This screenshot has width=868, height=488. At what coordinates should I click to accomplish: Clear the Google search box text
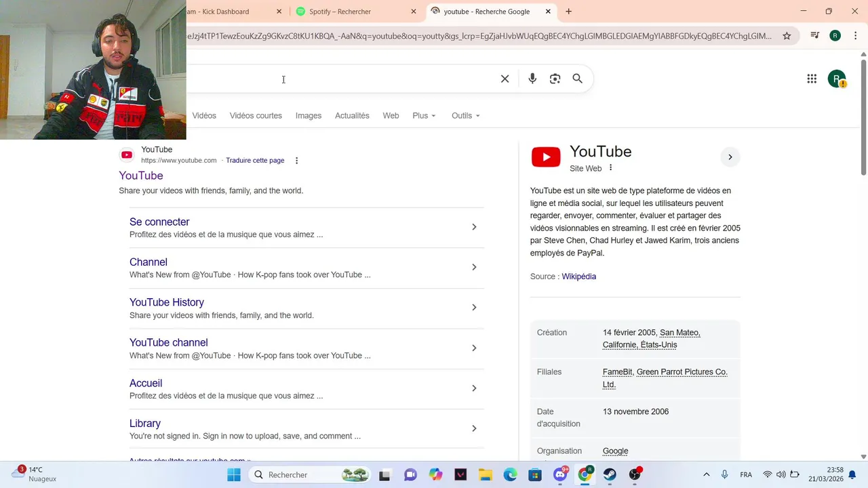(505, 79)
